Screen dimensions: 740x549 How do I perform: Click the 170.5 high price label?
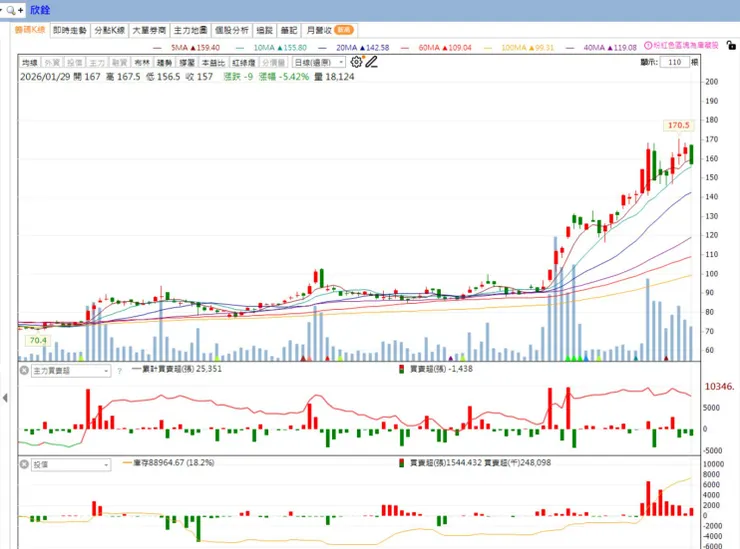(679, 125)
